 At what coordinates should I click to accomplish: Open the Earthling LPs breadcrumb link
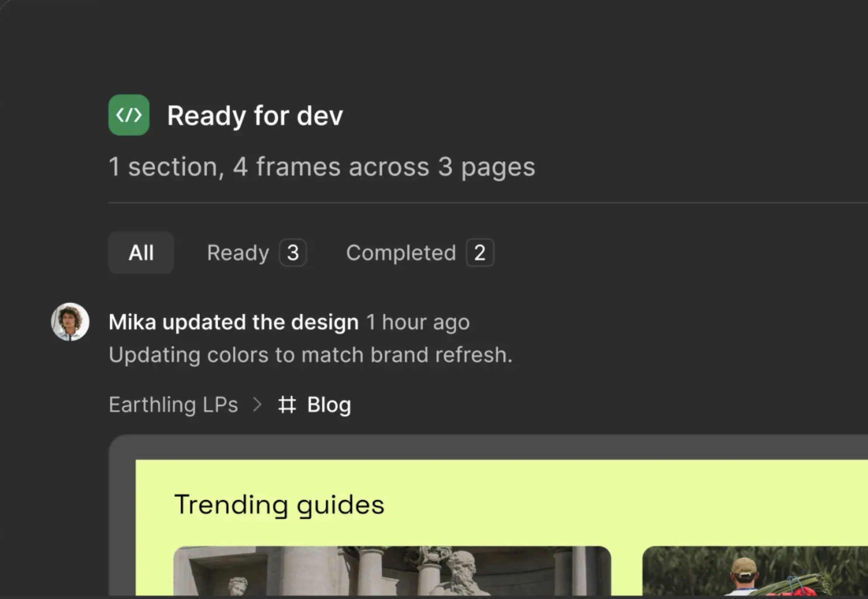point(174,404)
